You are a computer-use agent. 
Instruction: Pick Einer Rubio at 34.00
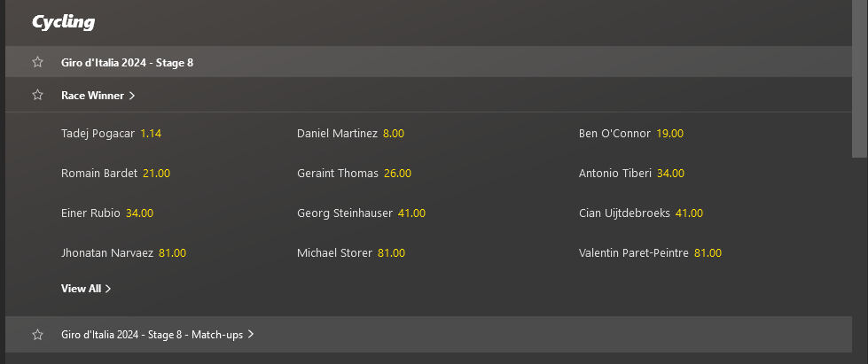coord(139,213)
